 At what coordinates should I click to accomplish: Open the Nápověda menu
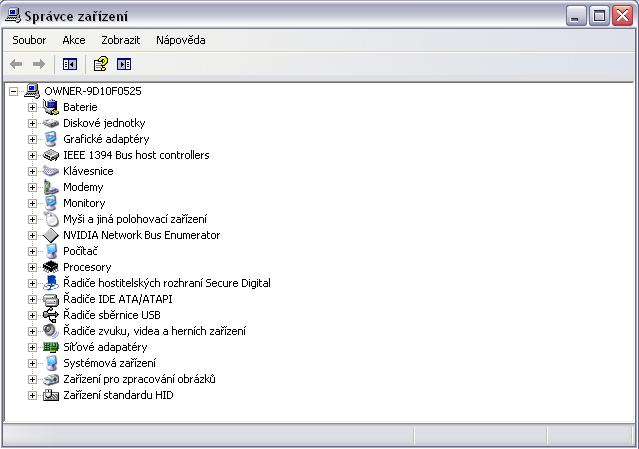pos(180,40)
